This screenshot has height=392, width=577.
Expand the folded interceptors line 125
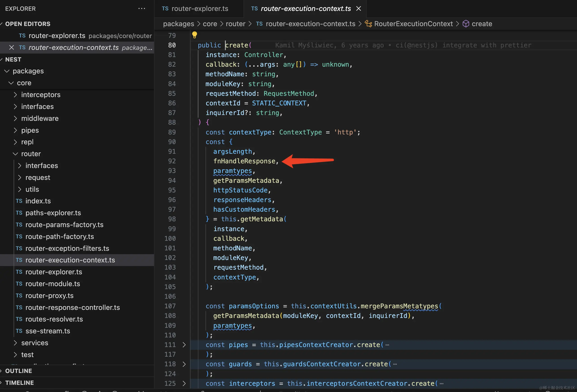point(184,383)
